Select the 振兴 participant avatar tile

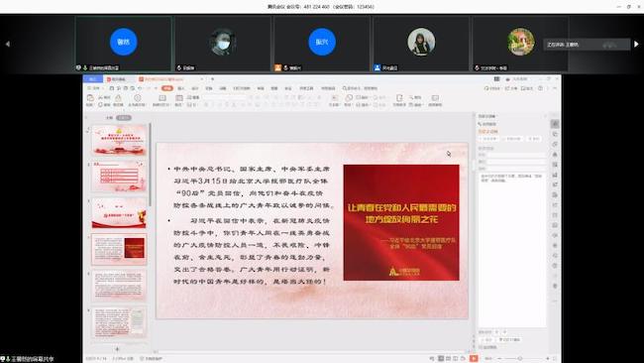pyautogui.click(x=322, y=44)
